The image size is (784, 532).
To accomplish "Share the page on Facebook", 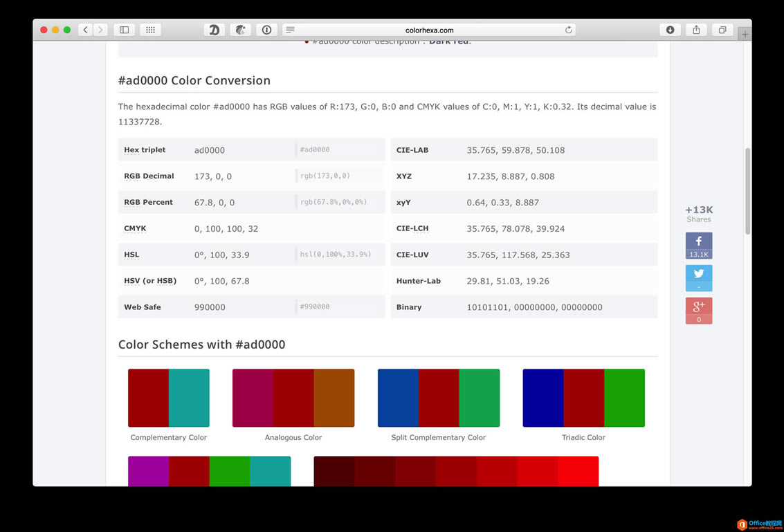I will point(698,246).
